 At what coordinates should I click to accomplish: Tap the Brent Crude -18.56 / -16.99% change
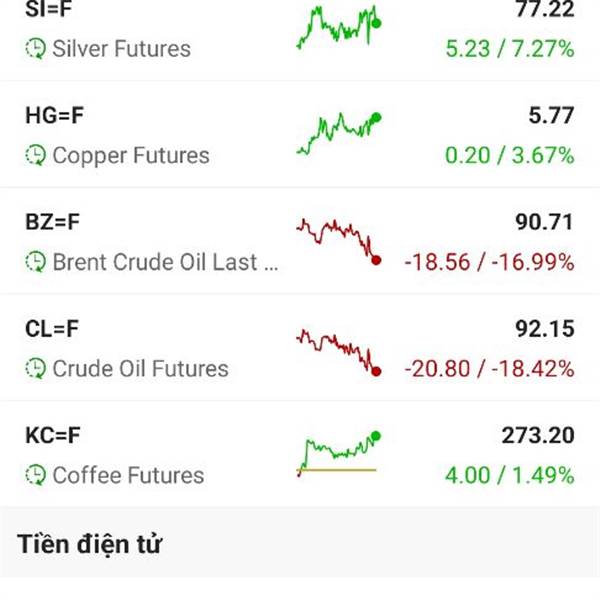(489, 262)
